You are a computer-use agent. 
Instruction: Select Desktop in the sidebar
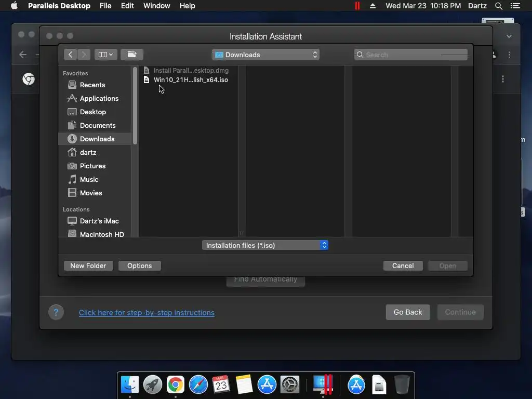[95, 112]
